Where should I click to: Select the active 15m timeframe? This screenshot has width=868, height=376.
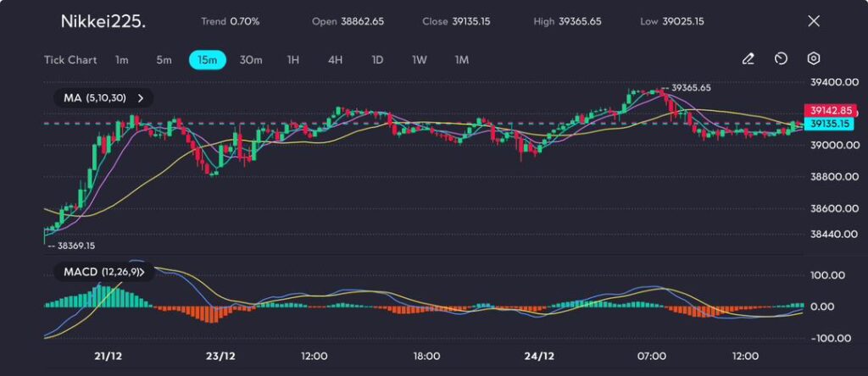pyautogui.click(x=207, y=60)
